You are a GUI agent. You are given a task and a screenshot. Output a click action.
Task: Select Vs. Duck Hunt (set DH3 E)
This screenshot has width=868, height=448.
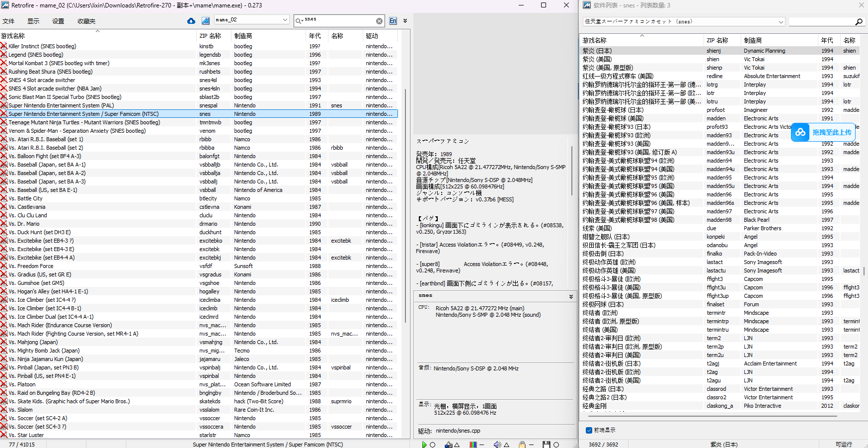tap(199, 232)
